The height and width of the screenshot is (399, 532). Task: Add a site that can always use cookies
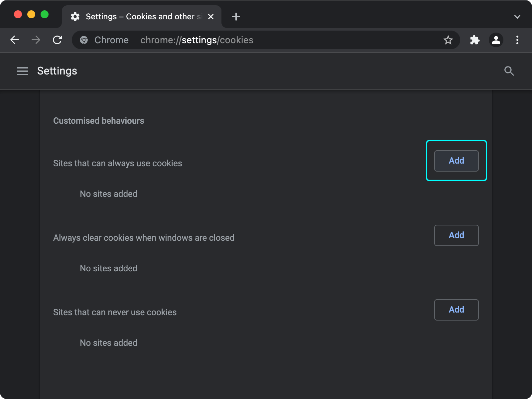pyautogui.click(x=456, y=161)
